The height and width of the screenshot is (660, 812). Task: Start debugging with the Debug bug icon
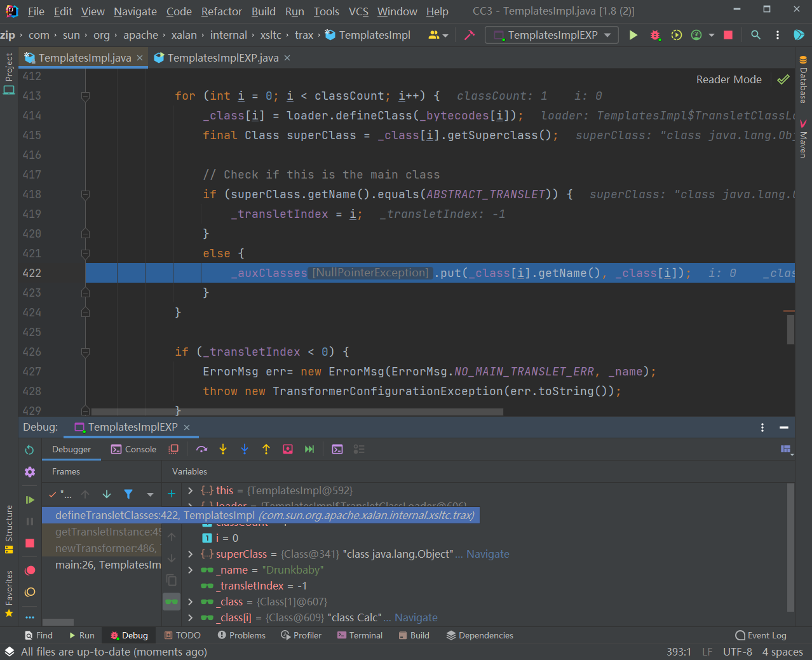pyautogui.click(x=655, y=36)
